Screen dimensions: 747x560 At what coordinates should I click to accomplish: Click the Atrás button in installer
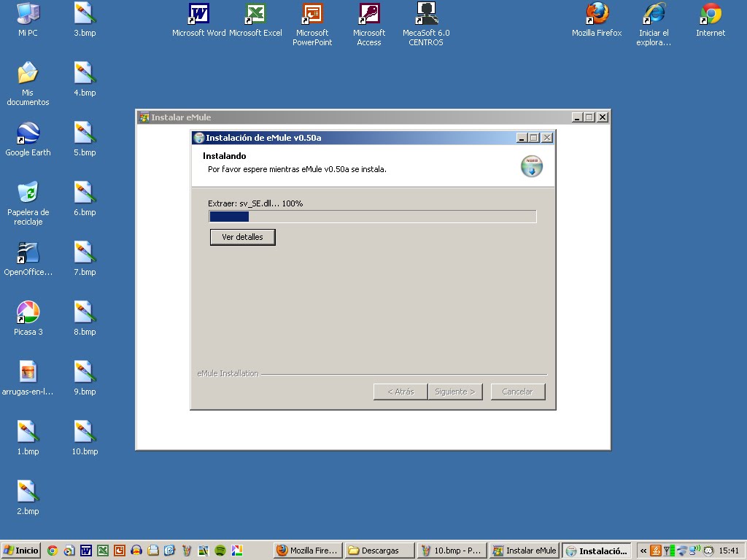[x=400, y=392]
